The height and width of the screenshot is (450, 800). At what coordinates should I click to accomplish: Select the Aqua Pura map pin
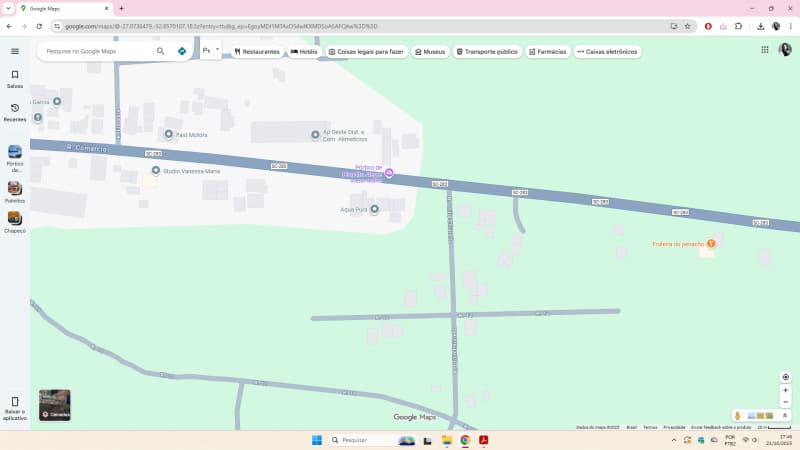click(374, 209)
